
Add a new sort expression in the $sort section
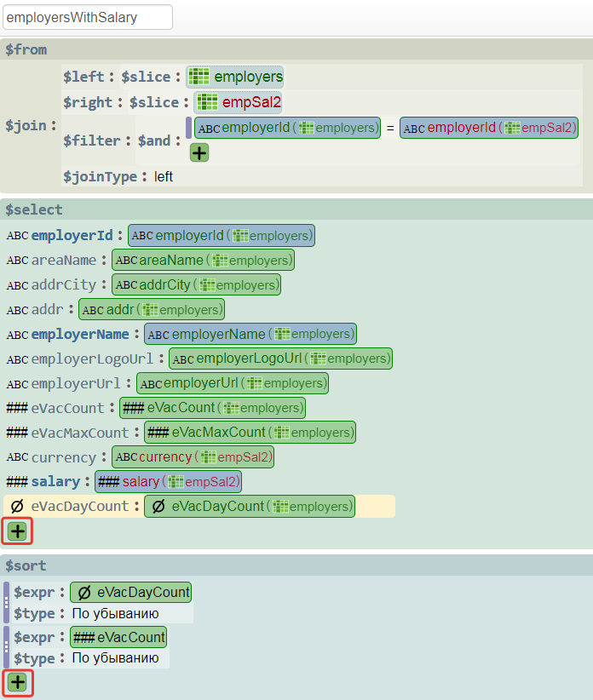[x=18, y=682]
